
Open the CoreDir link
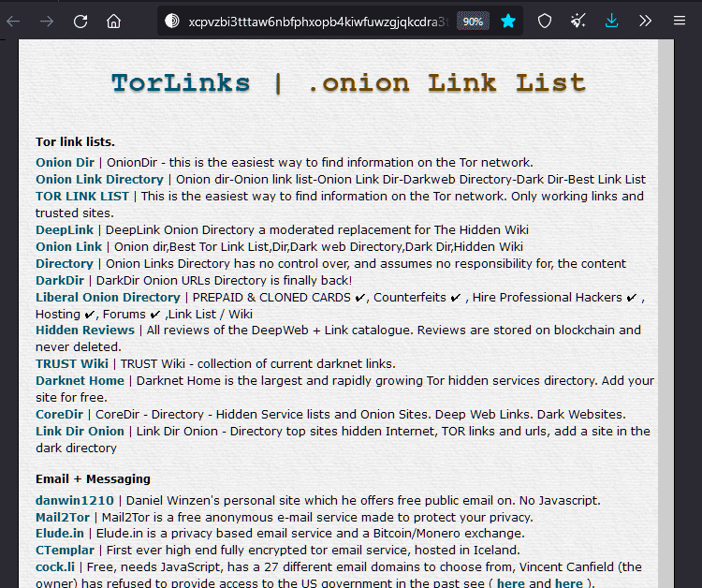60,414
